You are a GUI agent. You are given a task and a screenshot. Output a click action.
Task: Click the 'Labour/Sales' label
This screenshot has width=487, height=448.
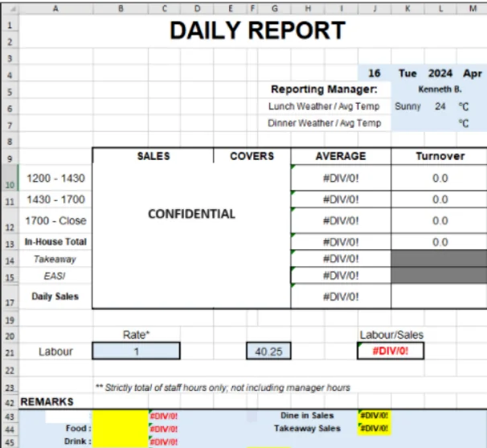click(391, 335)
